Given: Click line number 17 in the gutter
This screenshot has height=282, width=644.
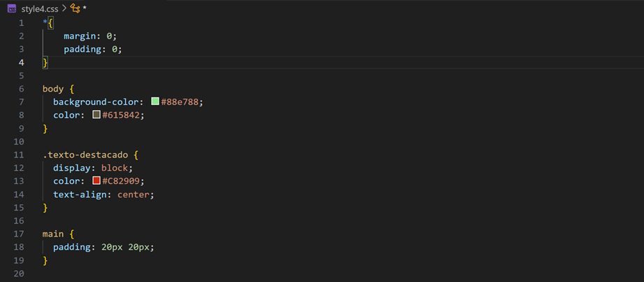Looking at the screenshot, I should [19, 234].
